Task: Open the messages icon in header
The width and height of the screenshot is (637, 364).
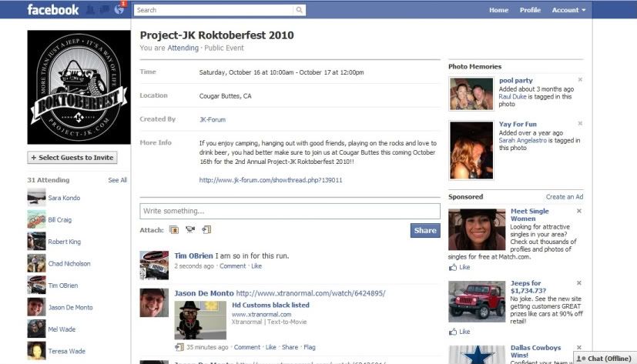Action: click(x=105, y=10)
